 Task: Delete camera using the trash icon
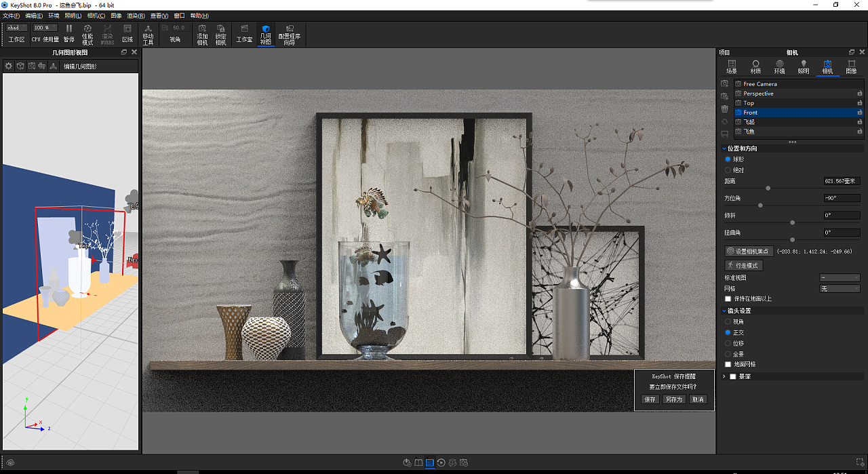(x=724, y=108)
